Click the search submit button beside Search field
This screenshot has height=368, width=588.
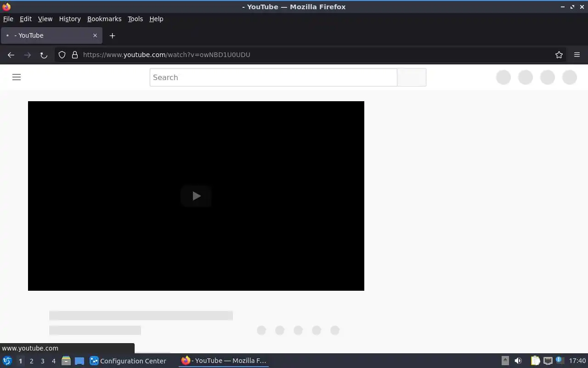412,77
